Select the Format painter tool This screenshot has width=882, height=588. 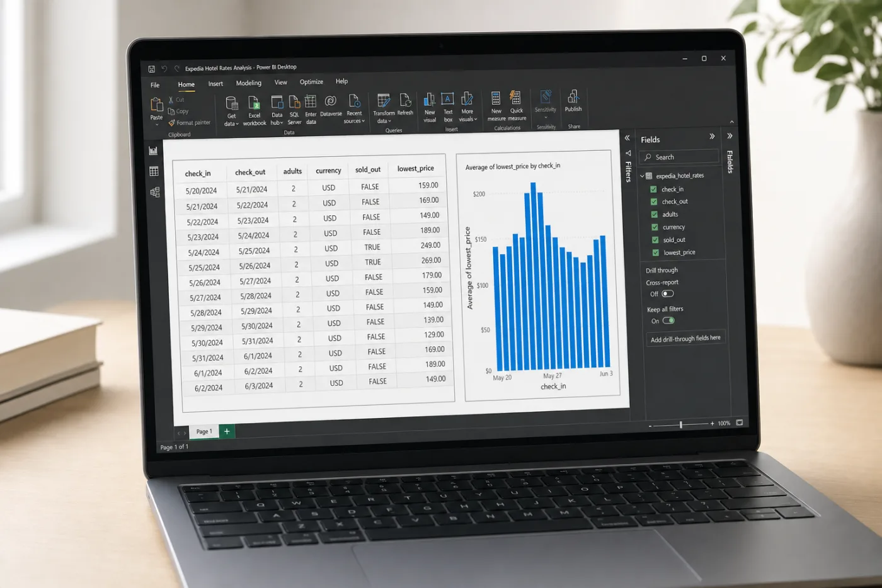coord(190,123)
